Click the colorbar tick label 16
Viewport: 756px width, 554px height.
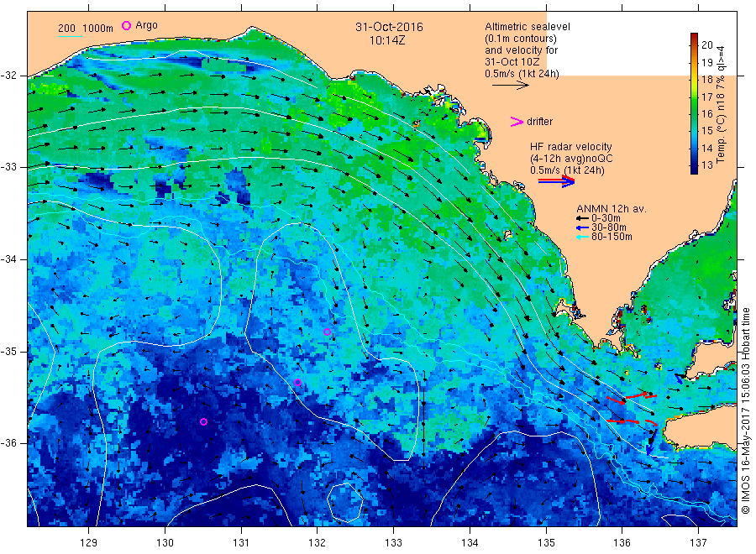[707, 113]
